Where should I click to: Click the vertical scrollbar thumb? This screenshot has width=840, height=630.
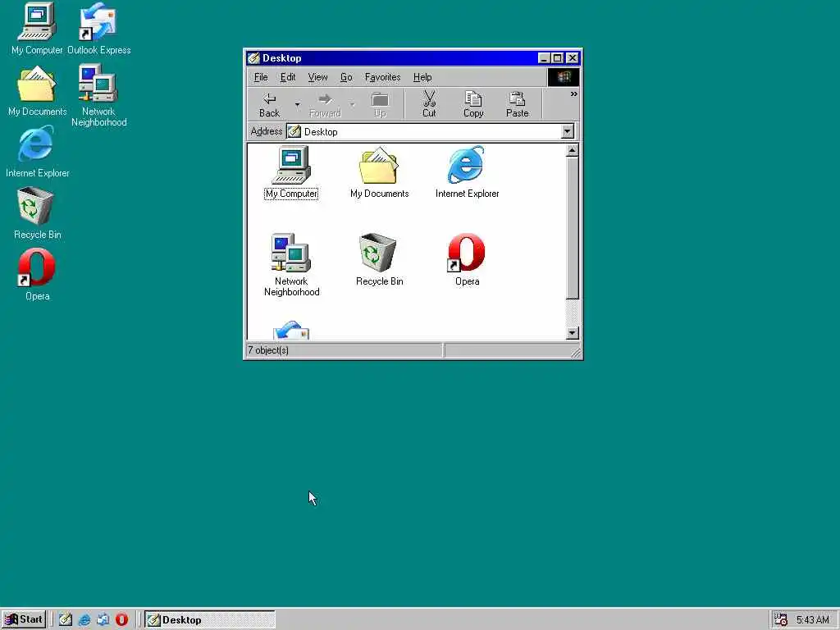(x=572, y=228)
